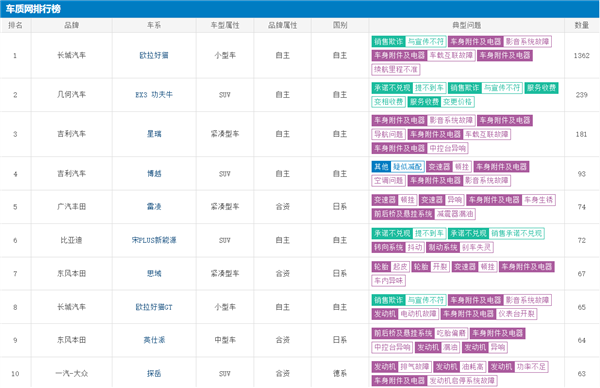600x388 pixels.
Task: Click the 数量 column header
Action: (581, 25)
